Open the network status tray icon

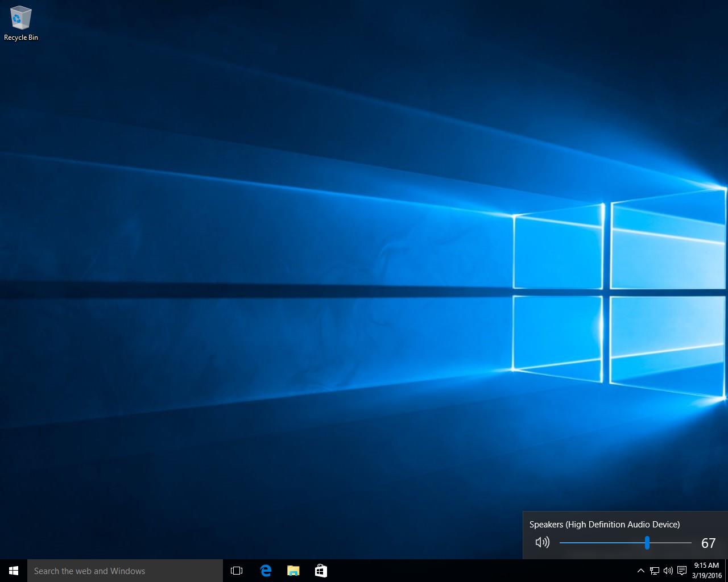pos(655,571)
